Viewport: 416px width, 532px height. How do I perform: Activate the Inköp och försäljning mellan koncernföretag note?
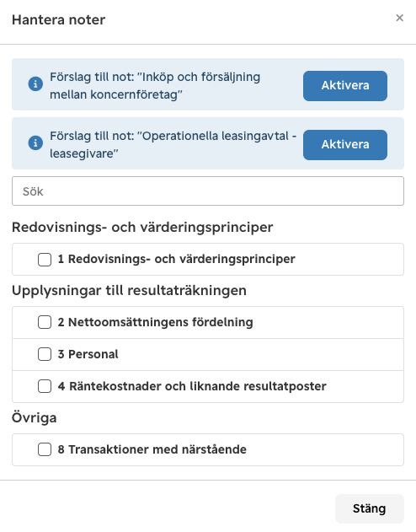[x=345, y=86]
